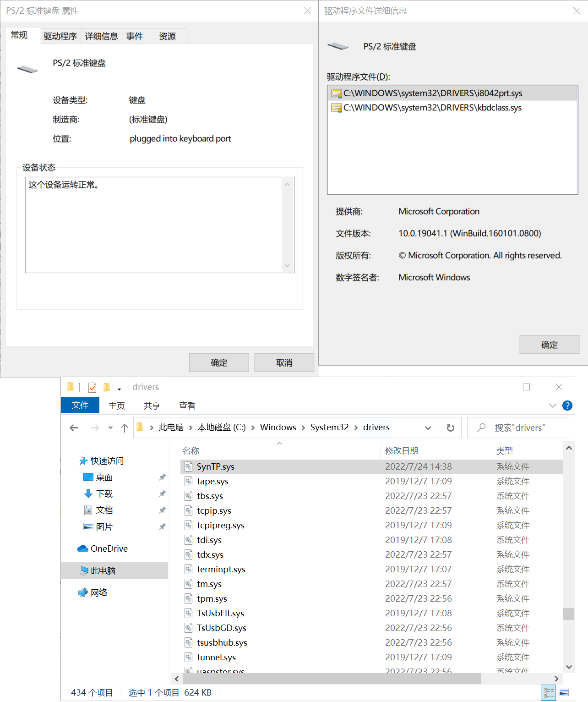Click the keyboard icon in driver details dialog
This screenshot has height=702, width=588.
point(338,46)
